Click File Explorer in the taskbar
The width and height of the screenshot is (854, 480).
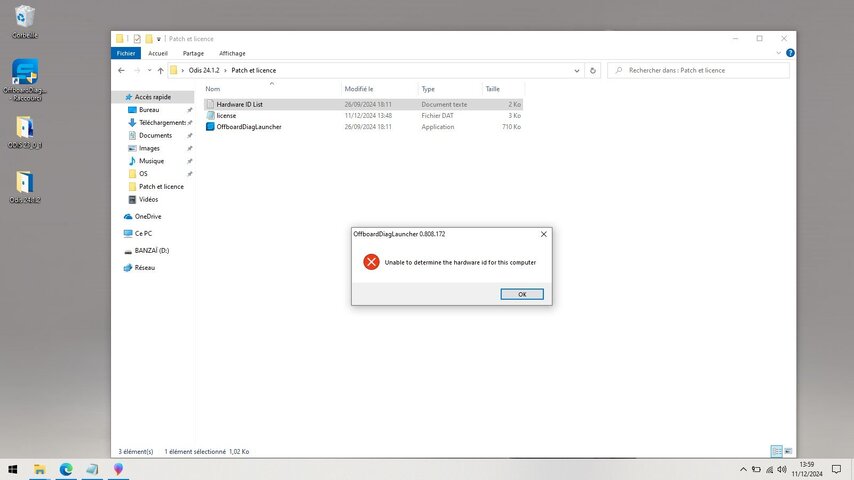(x=39, y=469)
